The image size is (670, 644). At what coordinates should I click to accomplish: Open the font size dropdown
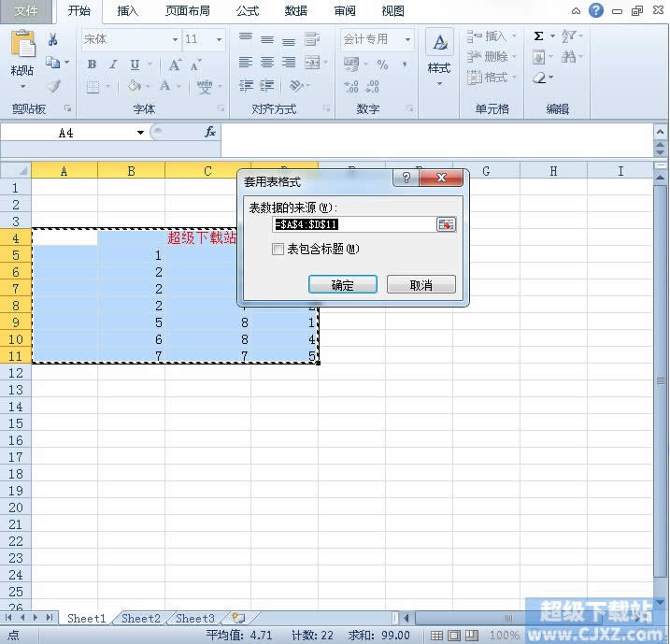pyautogui.click(x=220, y=40)
